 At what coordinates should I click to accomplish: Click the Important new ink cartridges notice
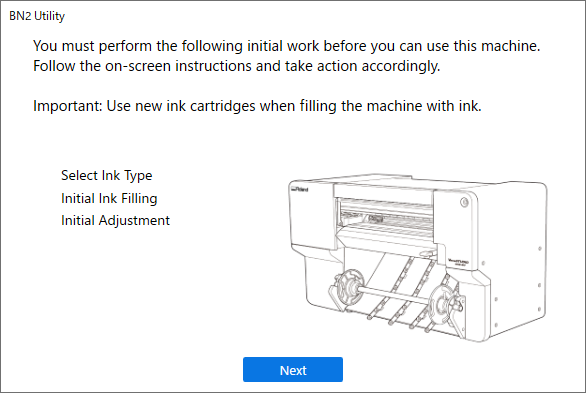click(257, 106)
